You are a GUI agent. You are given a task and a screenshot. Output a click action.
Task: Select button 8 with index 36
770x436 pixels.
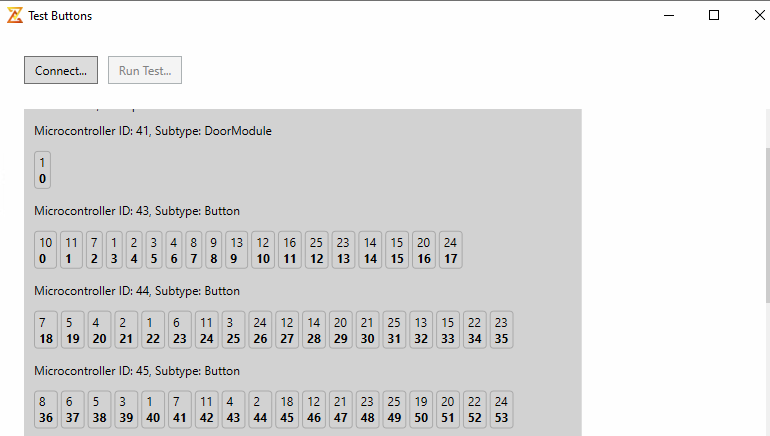click(x=46, y=409)
